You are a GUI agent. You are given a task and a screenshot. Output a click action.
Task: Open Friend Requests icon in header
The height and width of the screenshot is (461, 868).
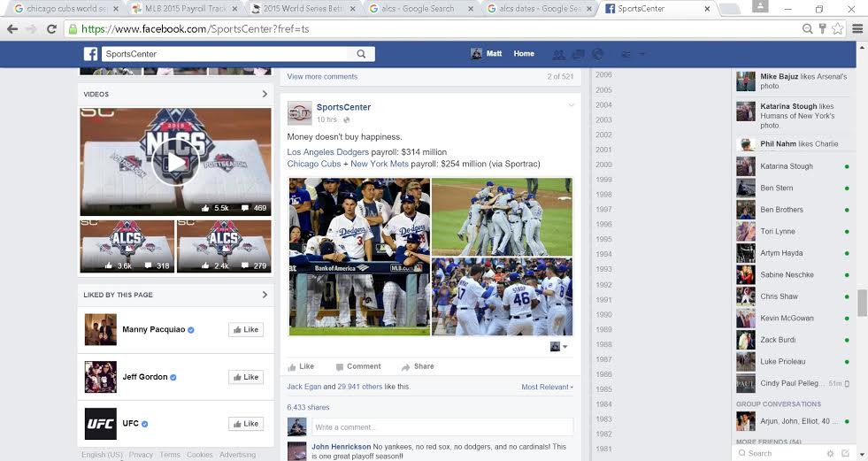(x=559, y=54)
